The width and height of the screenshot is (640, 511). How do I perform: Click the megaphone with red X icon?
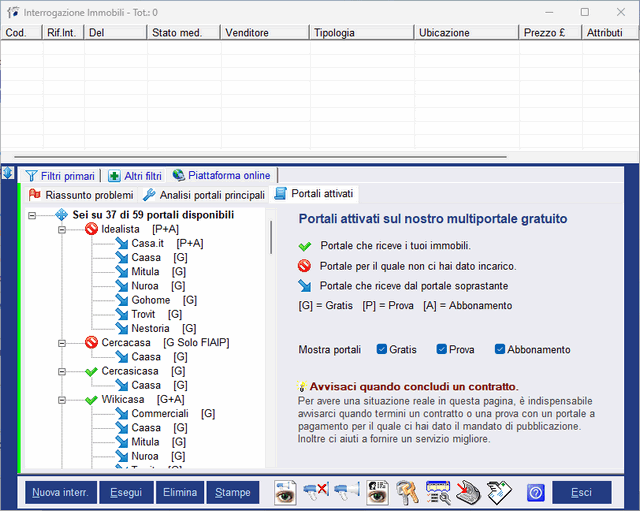point(317,492)
